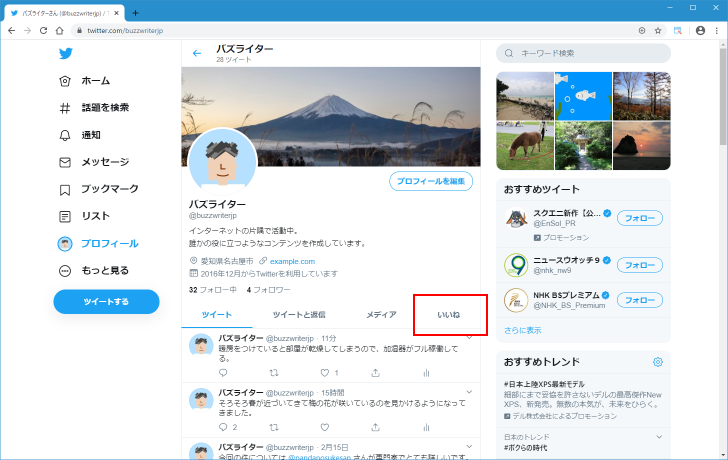Open the @nandanosukesan mention link
Viewport: 728px width, 460px height.
[319, 457]
